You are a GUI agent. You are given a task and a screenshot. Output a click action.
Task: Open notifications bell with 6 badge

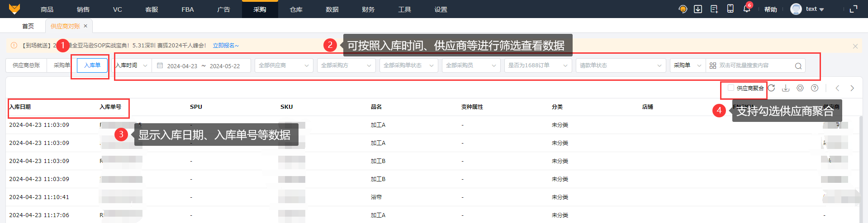click(x=746, y=9)
